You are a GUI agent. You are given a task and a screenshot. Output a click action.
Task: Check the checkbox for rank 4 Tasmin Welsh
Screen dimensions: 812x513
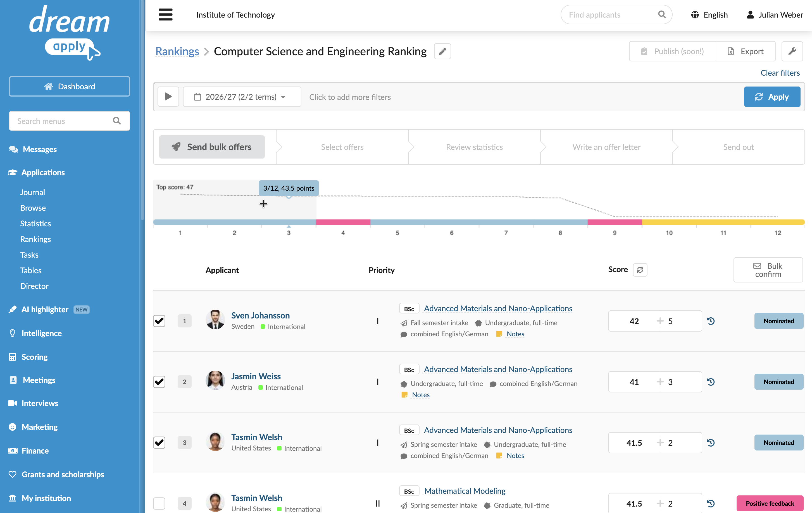pos(159,504)
